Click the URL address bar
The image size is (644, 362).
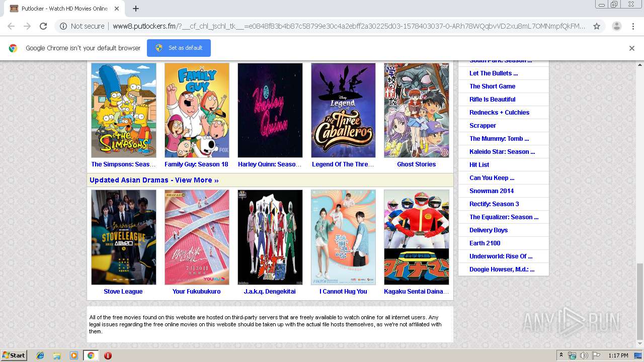(x=349, y=26)
